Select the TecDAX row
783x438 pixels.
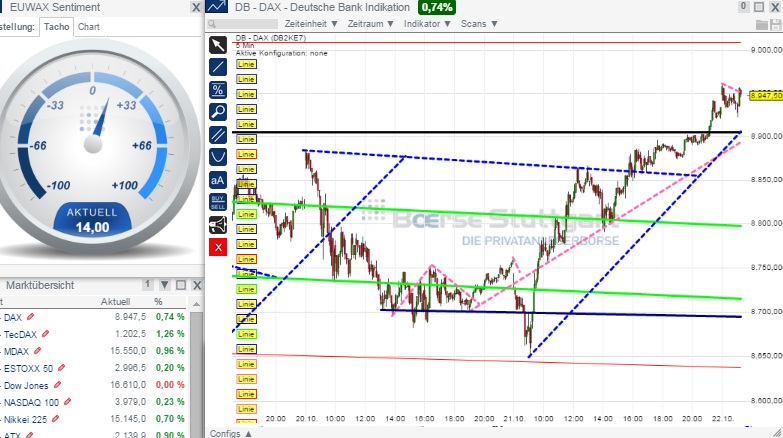(x=93, y=334)
